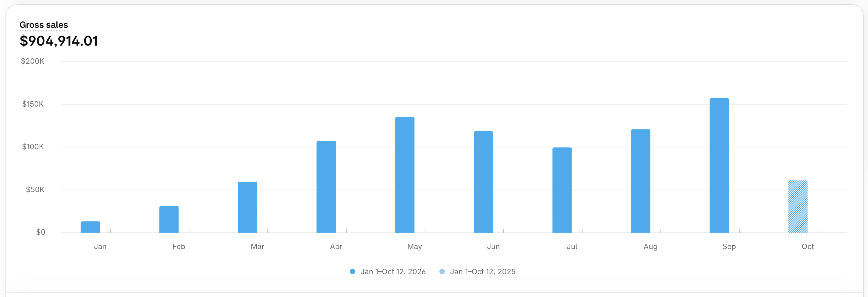The width and height of the screenshot is (868, 297).
Task: Select the May sales bar
Action: 405,175
